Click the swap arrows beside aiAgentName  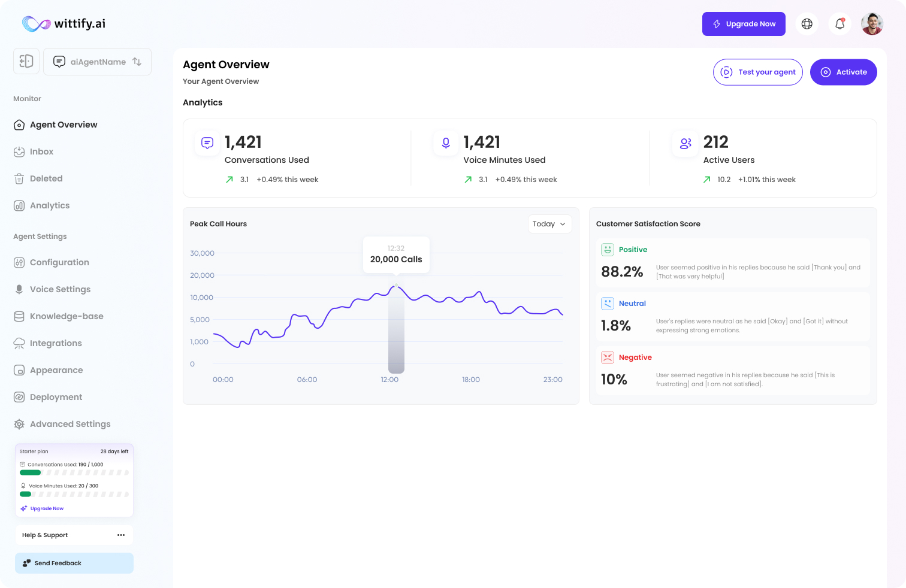coord(137,62)
